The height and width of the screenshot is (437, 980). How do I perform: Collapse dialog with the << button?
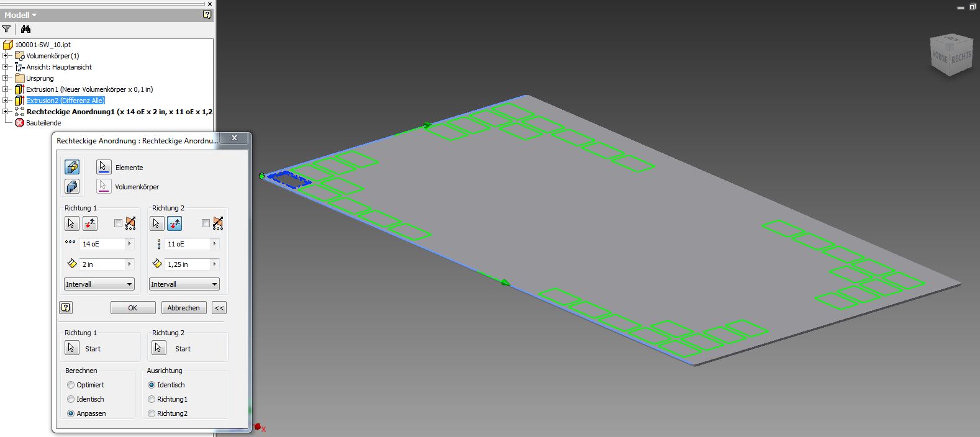pyautogui.click(x=219, y=308)
